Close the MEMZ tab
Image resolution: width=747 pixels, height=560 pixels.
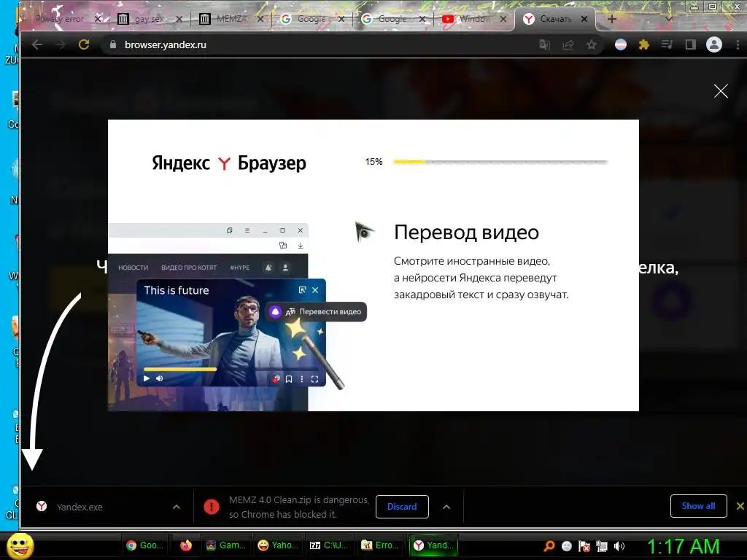tap(260, 19)
